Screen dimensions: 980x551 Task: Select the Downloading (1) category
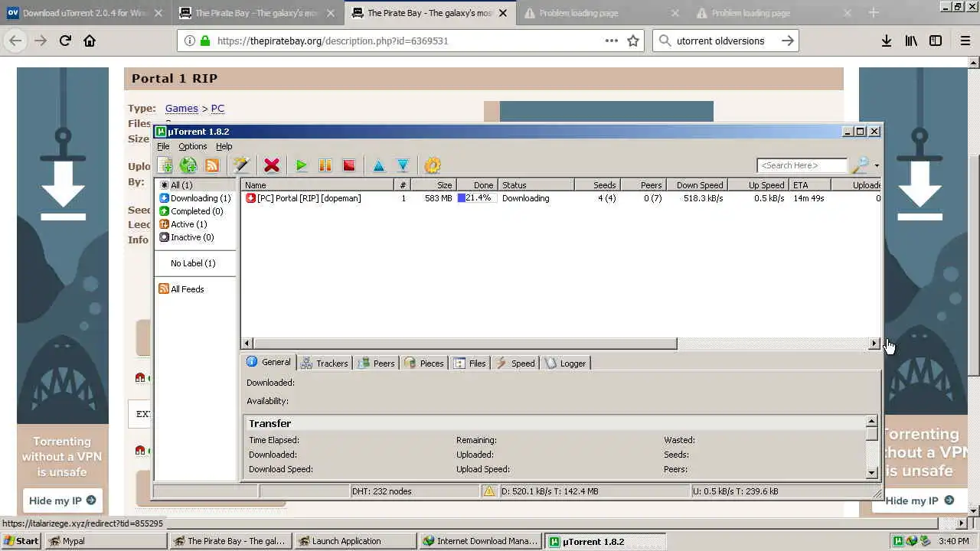point(195,198)
